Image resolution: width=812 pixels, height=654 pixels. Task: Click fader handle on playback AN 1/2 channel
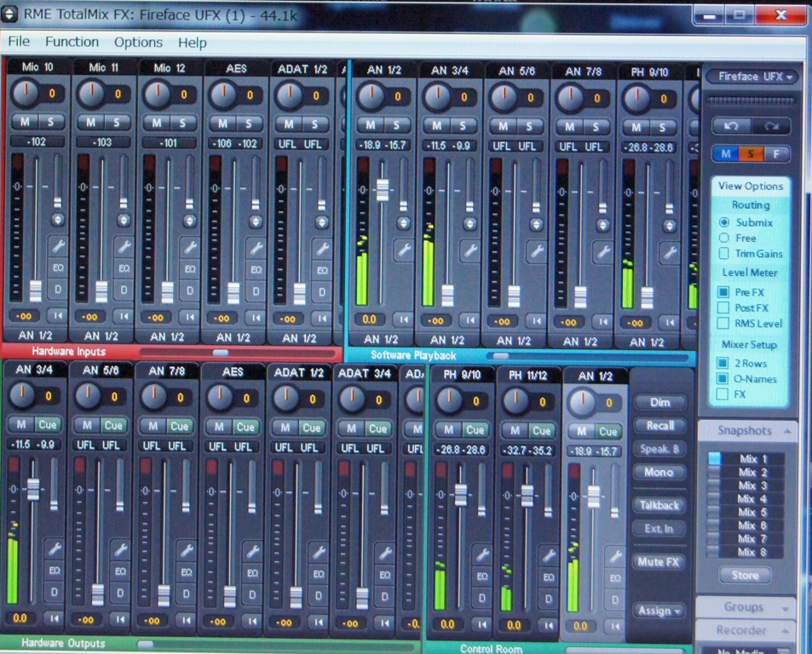(383, 190)
